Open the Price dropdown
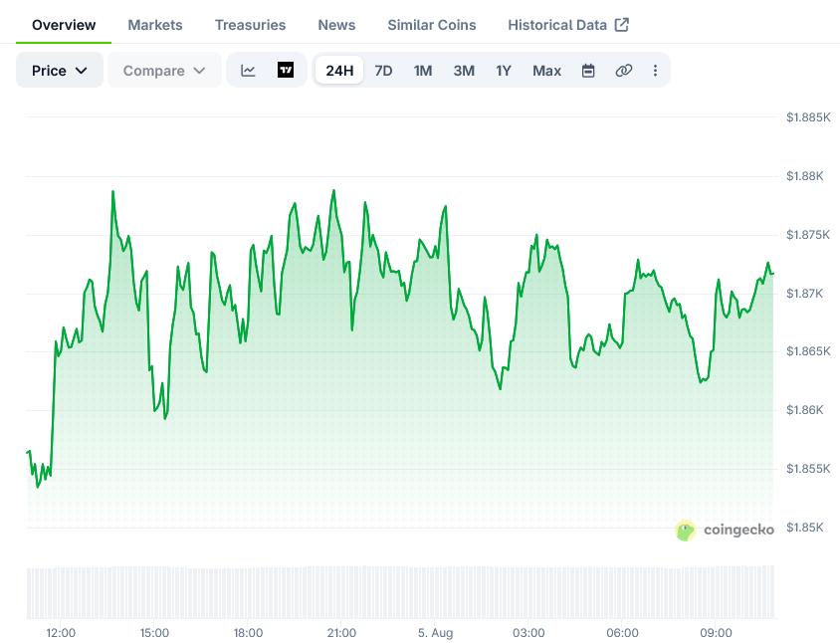The image size is (840, 643). 60,71
